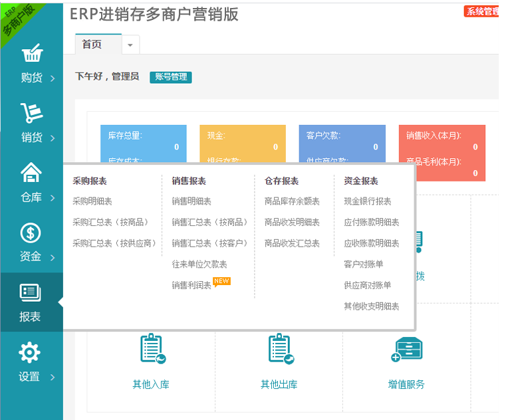The width and height of the screenshot is (508, 420).
Task: Expand the 资金 submenu arrow
Action: [53, 258]
